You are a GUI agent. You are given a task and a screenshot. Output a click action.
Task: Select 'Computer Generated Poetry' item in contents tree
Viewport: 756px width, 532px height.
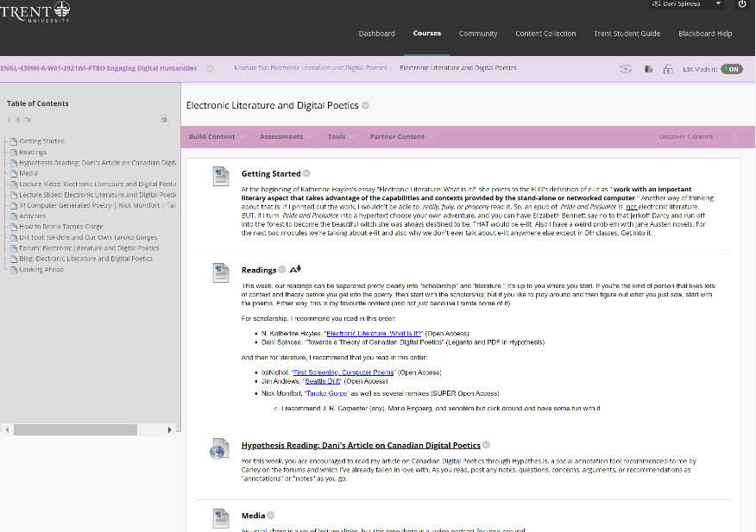click(98, 205)
